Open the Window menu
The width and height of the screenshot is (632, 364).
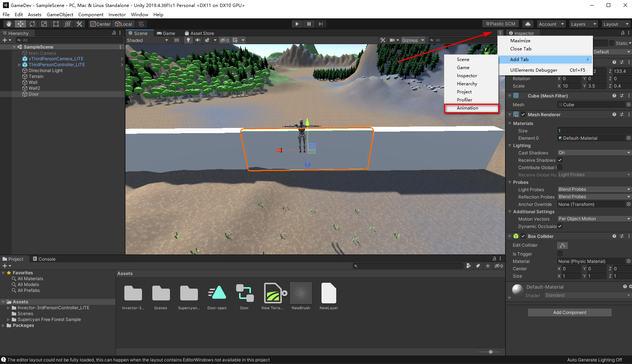pos(139,15)
